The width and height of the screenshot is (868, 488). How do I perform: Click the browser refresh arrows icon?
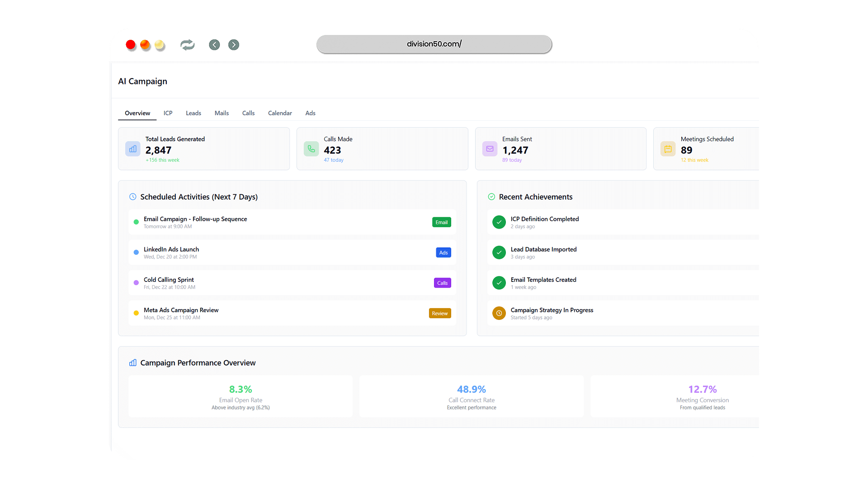point(187,45)
